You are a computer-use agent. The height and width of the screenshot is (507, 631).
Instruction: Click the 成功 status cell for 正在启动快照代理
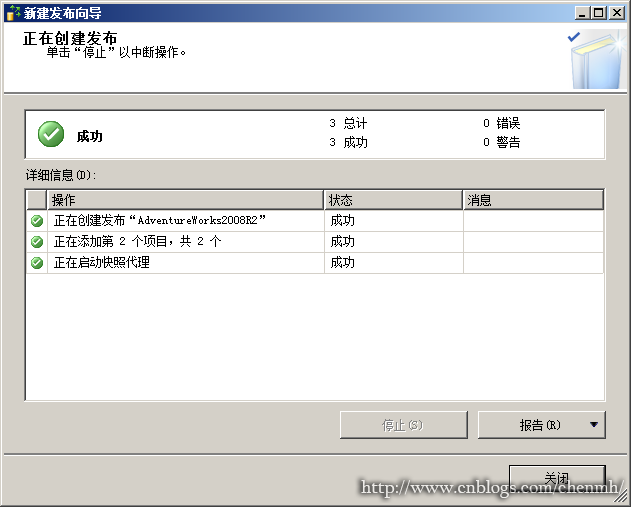coord(343,263)
